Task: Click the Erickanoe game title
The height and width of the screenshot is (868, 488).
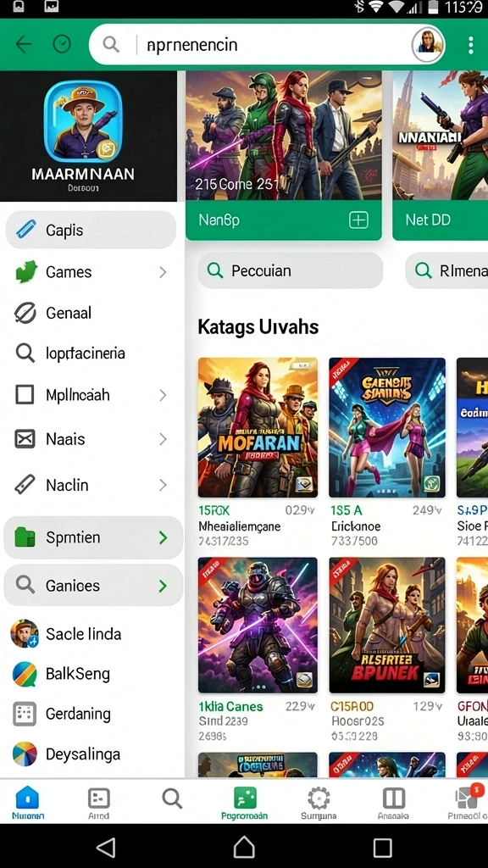Action: tap(356, 526)
